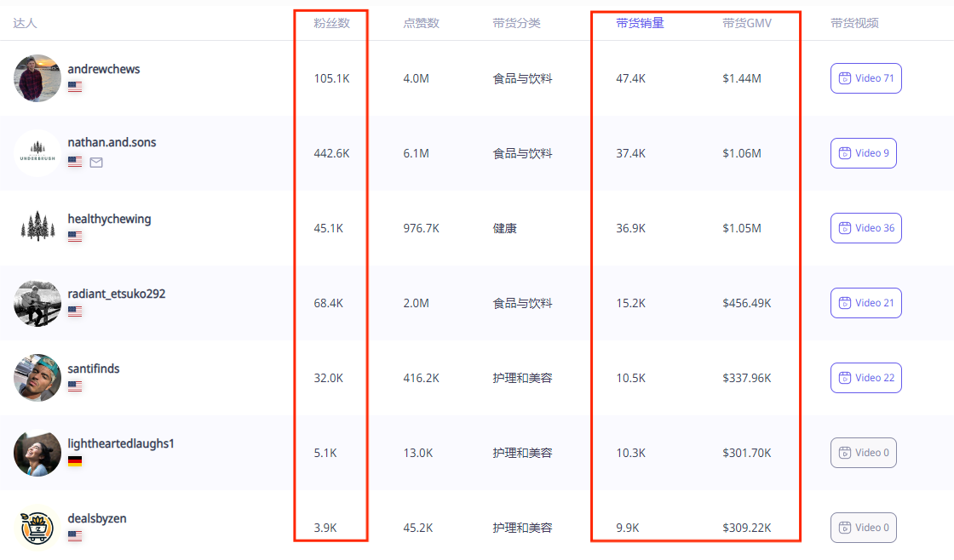954x560 pixels.
Task: Open the lightheartedlaughs1 username link
Action: click(121, 443)
